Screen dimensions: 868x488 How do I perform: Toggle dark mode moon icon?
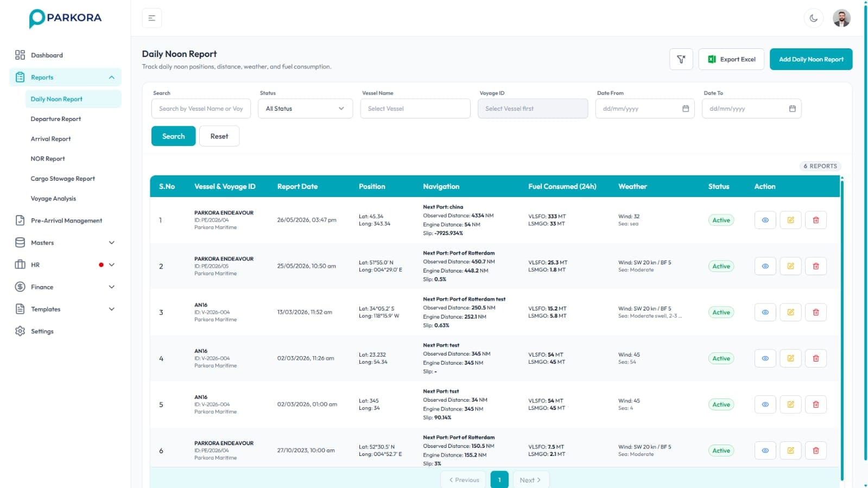pyautogui.click(x=813, y=18)
